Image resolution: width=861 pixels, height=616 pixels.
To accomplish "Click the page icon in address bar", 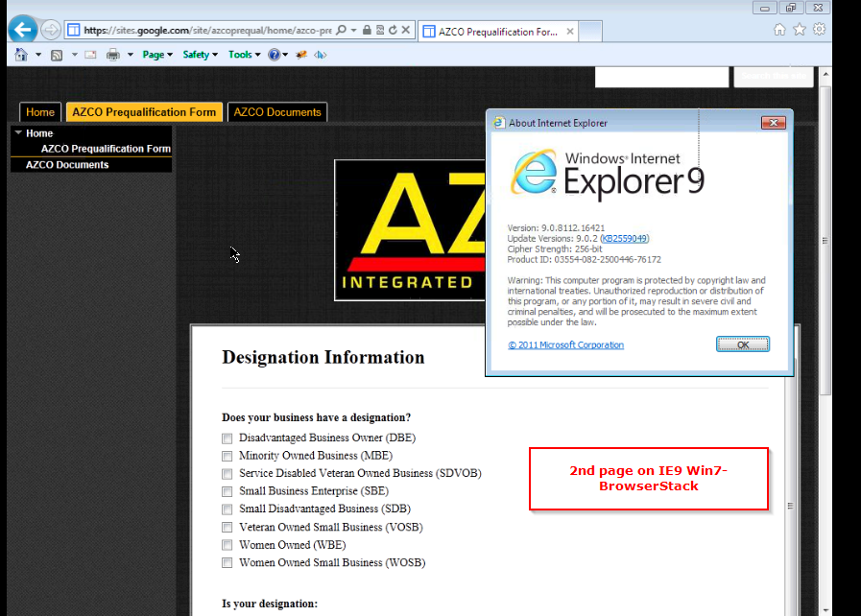I will [x=74, y=30].
